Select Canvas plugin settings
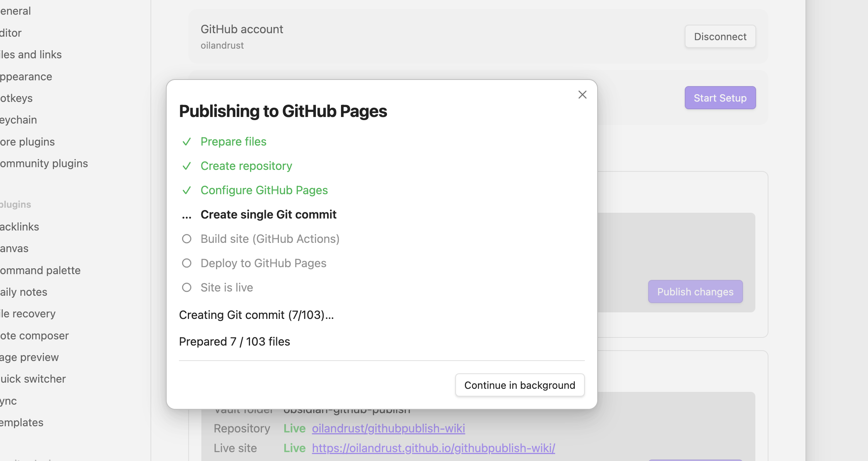 (x=14, y=248)
